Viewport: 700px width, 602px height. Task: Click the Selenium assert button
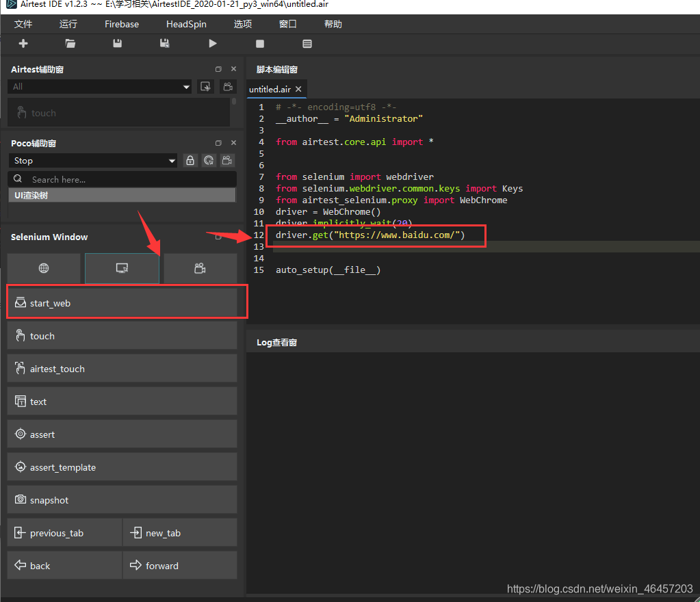click(122, 434)
